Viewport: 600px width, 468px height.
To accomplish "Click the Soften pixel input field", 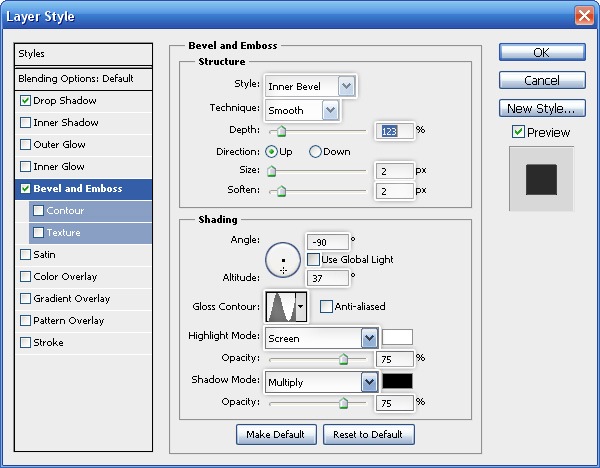I will [395, 191].
